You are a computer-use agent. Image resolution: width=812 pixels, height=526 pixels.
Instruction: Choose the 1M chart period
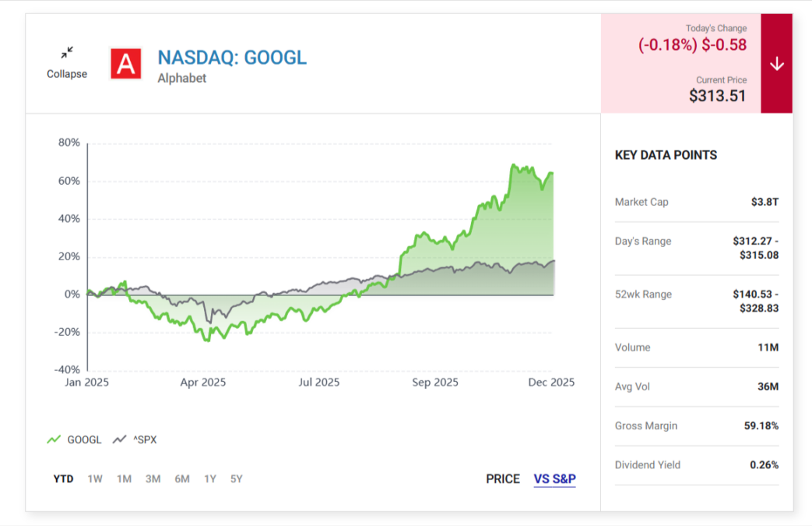123,478
